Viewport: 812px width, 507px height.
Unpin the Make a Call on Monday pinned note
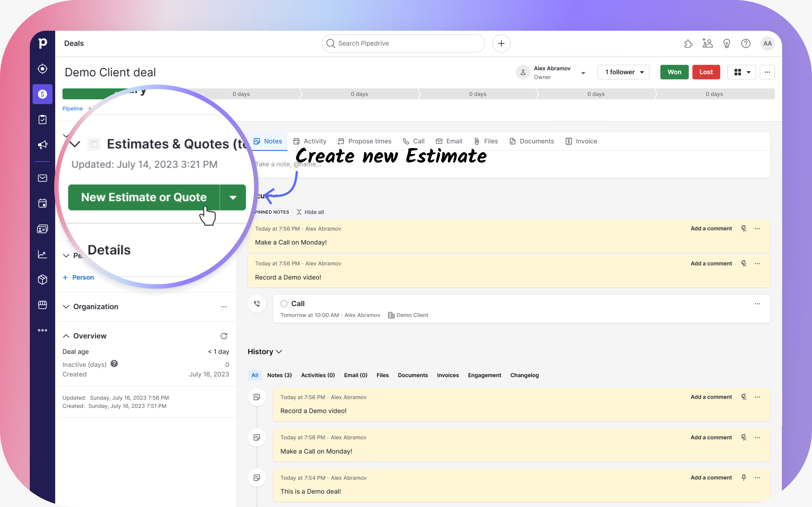[743, 229]
